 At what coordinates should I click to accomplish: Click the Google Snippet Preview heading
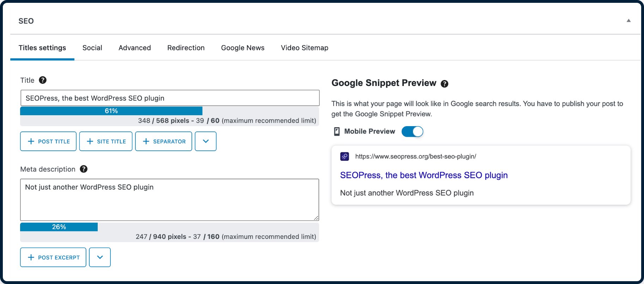[384, 83]
